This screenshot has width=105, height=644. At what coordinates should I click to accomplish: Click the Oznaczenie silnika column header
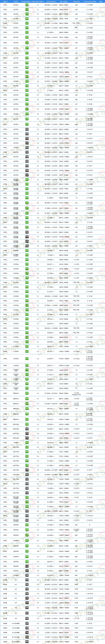click(90, 1)
